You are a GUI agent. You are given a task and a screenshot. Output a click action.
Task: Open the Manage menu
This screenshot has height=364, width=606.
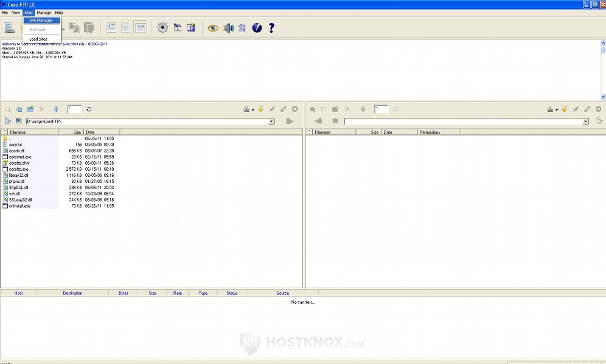[44, 13]
